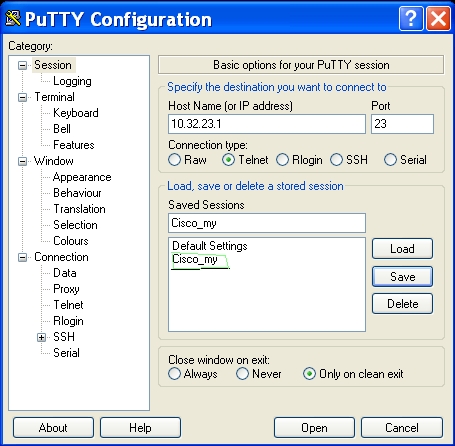Open the Colours category

71,241
